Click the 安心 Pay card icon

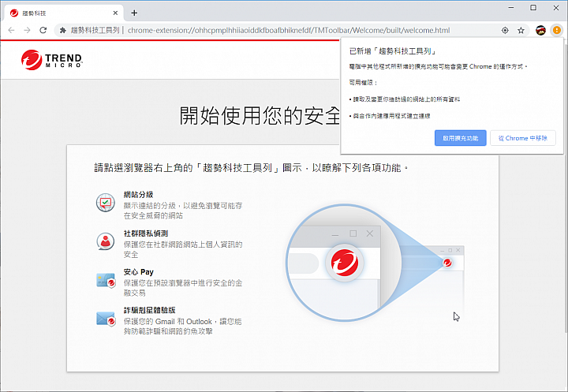tap(106, 281)
